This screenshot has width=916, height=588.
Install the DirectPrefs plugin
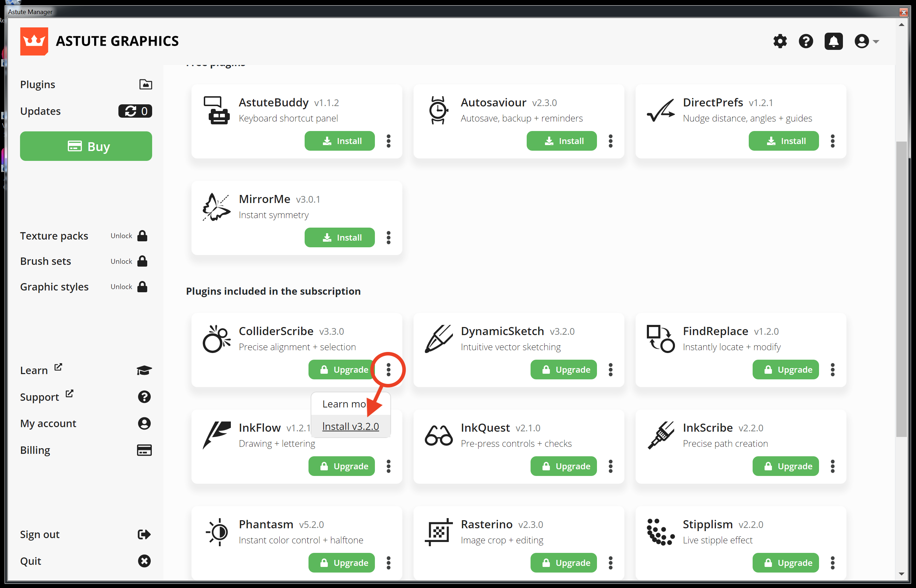click(784, 141)
